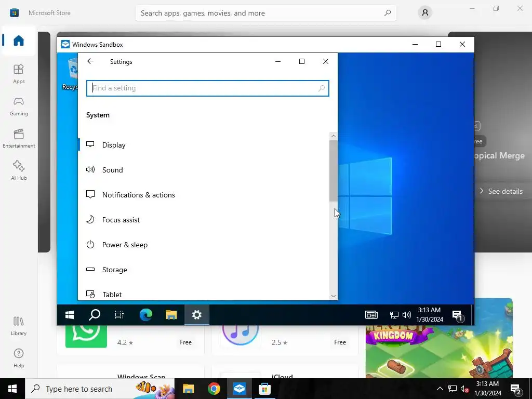Switch to Microsoft Store on host taskbar
The height and width of the screenshot is (399, 532).
coord(264,389)
